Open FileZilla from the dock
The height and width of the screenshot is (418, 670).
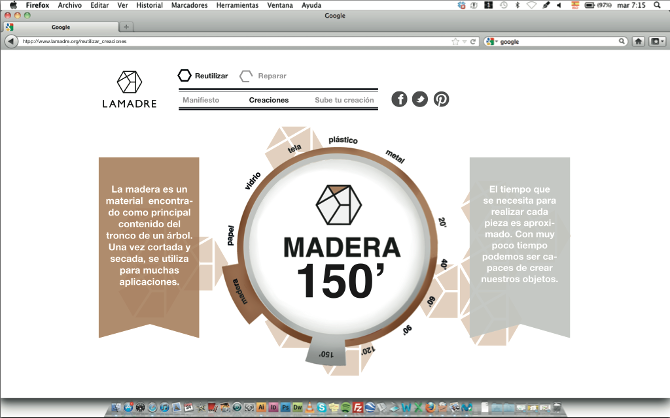[358, 408]
